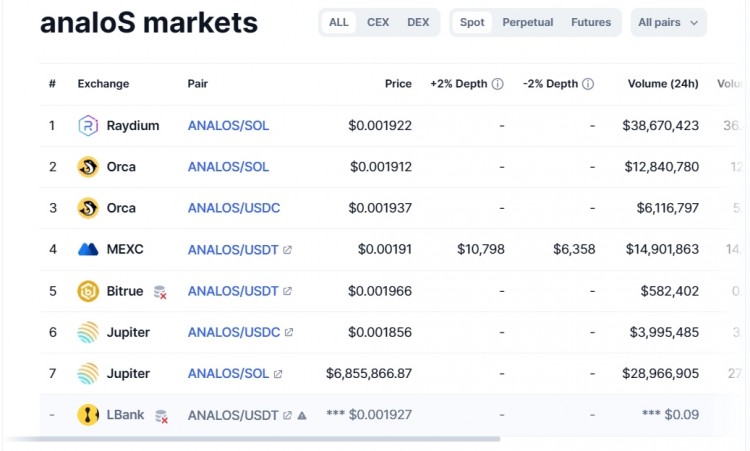Select the ALL exchange filter
Image resolution: width=750 pixels, height=451 pixels.
[x=339, y=22]
